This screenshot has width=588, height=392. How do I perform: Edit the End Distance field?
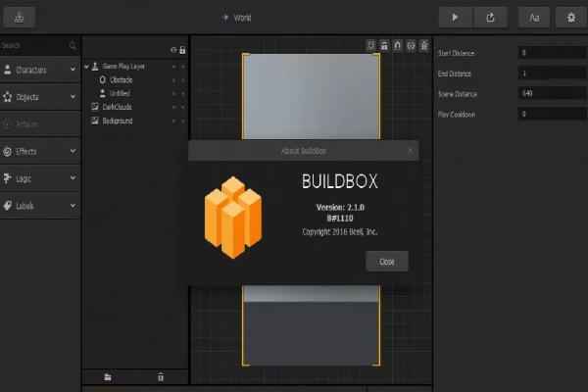(552, 73)
